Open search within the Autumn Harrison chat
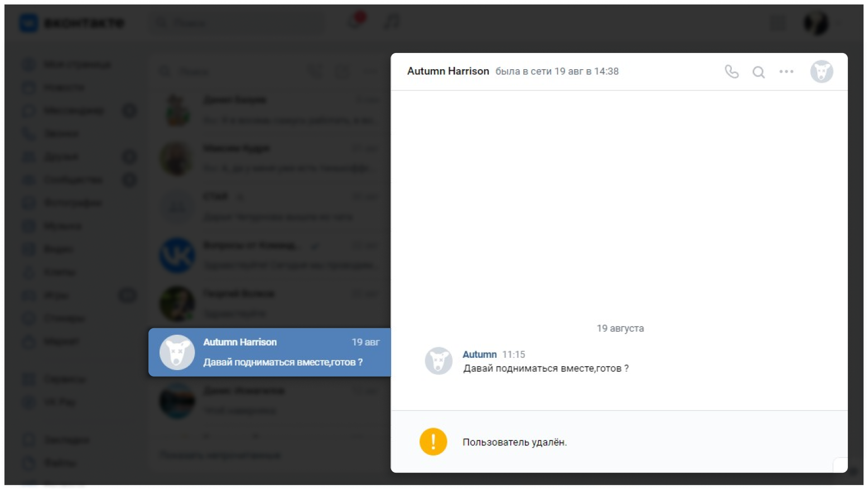This screenshot has width=868, height=490. click(x=759, y=72)
